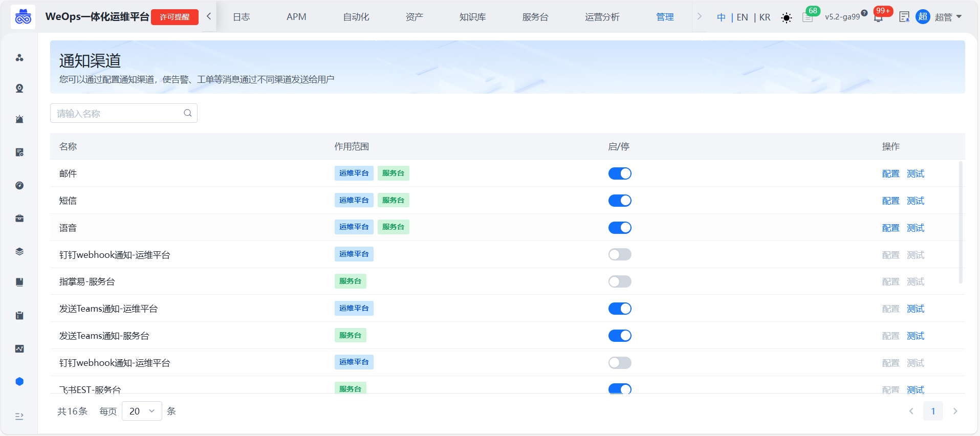Toggle the light/dark theme sun icon
Image resolution: width=980 pixels, height=436 pixels.
[x=786, y=18]
